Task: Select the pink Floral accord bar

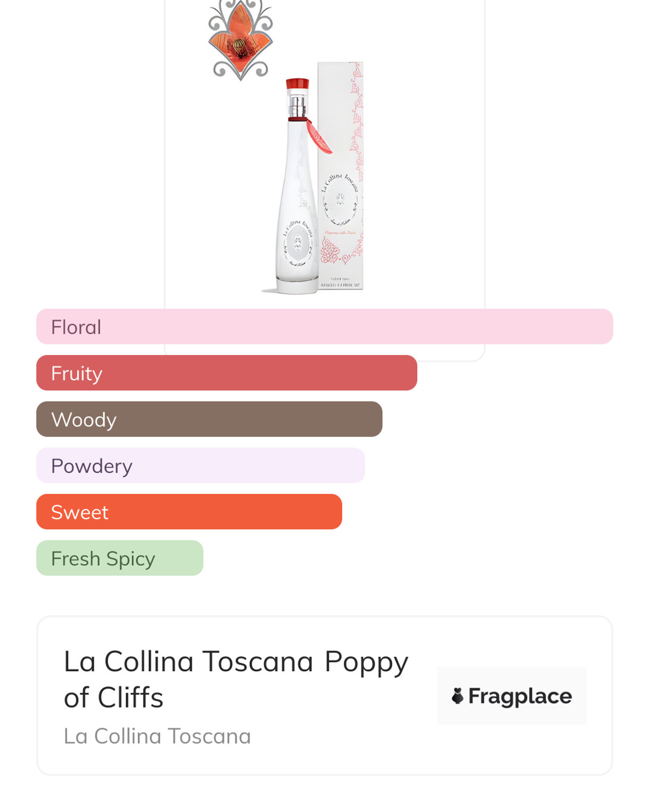Action: pyautogui.click(x=324, y=326)
